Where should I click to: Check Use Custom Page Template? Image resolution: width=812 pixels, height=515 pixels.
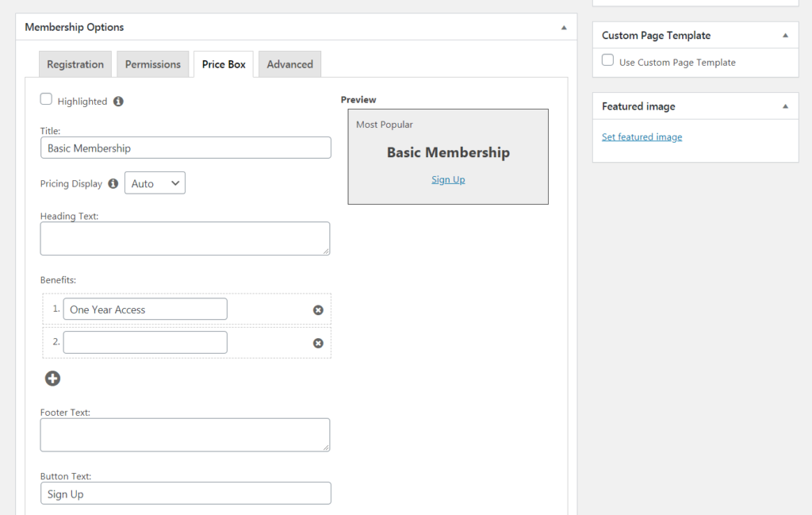click(x=607, y=60)
